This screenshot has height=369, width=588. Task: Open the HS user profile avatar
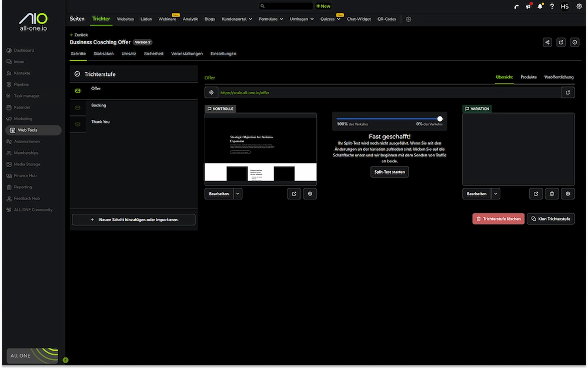(564, 6)
